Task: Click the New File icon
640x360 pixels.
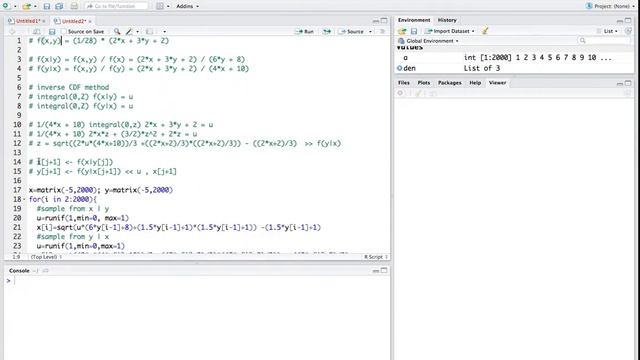Action: pos(6,6)
